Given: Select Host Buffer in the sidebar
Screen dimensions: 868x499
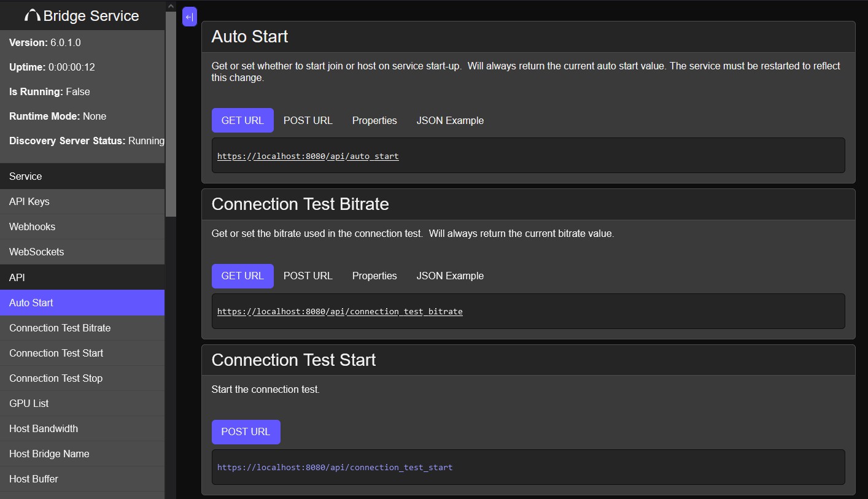Looking at the screenshot, I should 34,479.
